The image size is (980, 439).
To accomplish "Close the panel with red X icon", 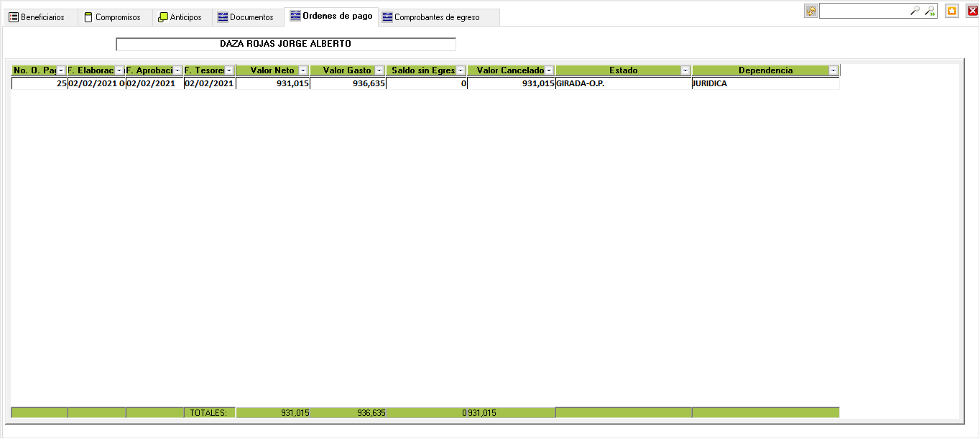I will 972,11.
